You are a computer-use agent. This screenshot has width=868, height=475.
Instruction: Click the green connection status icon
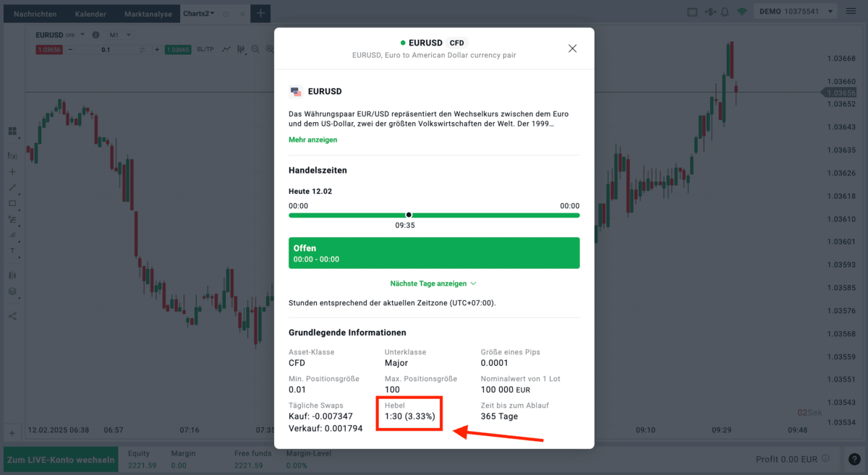coord(741,12)
